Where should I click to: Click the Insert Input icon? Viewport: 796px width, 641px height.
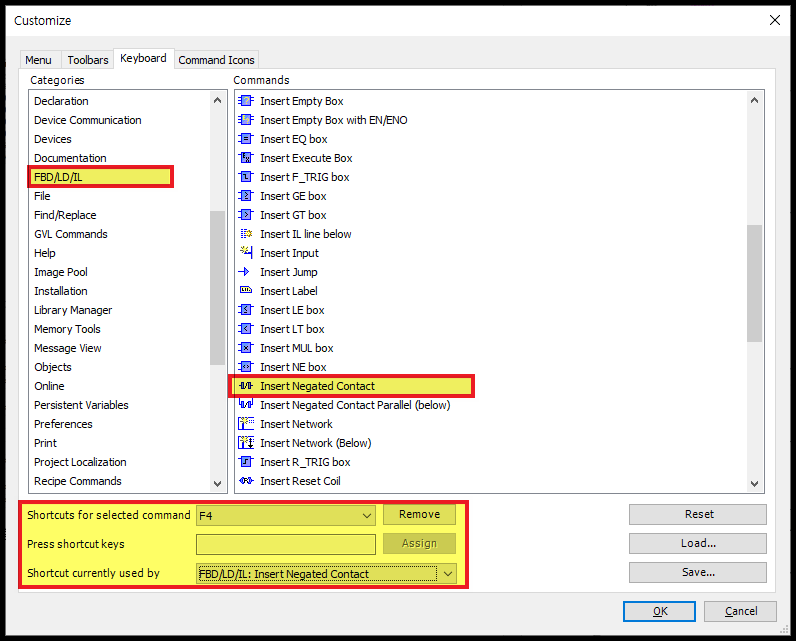[246, 252]
